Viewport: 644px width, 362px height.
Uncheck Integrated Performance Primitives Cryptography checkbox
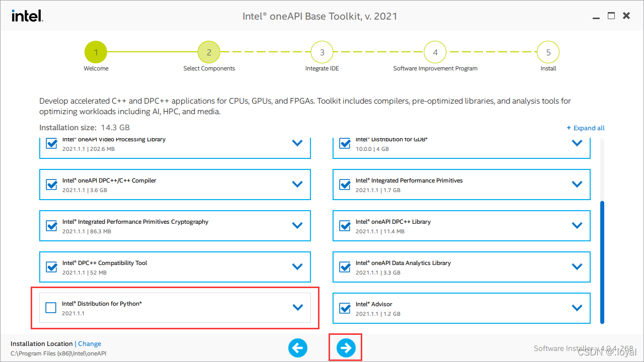[51, 226]
